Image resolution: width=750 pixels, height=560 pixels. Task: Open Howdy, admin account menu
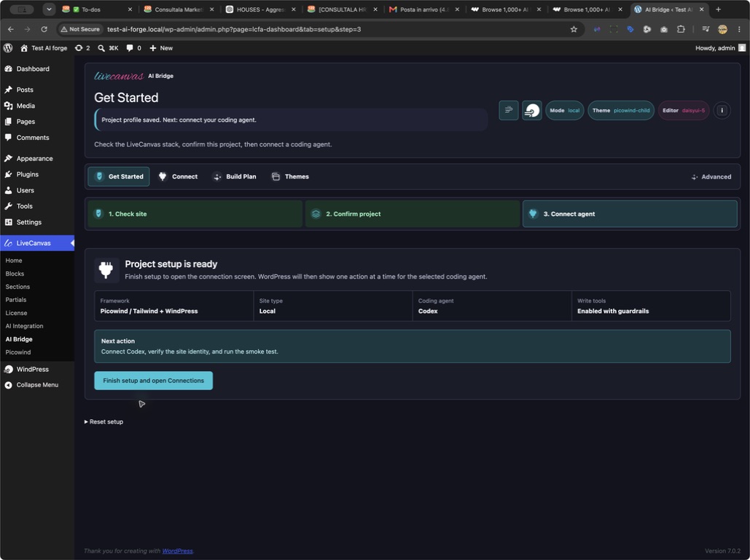tap(720, 48)
